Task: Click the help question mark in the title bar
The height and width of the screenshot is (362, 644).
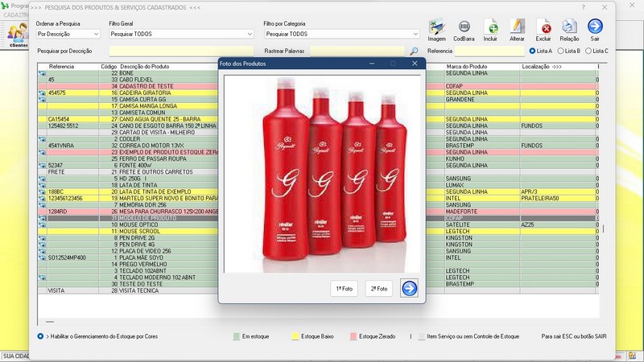Action: pos(583,7)
